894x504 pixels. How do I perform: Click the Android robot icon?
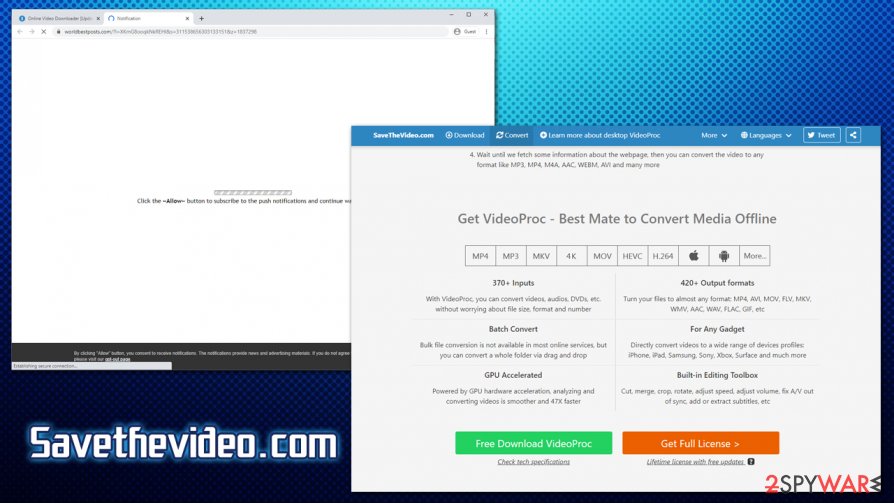point(724,256)
